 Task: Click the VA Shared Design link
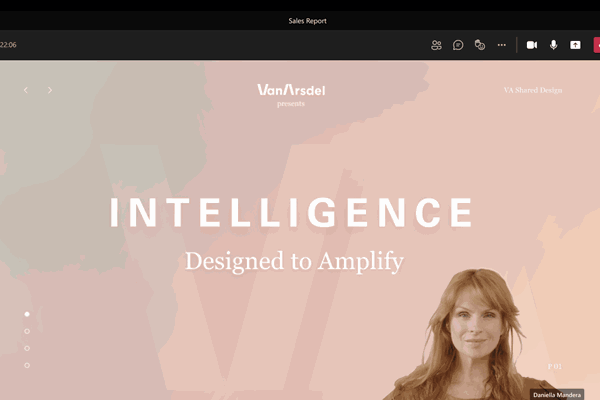click(x=533, y=90)
